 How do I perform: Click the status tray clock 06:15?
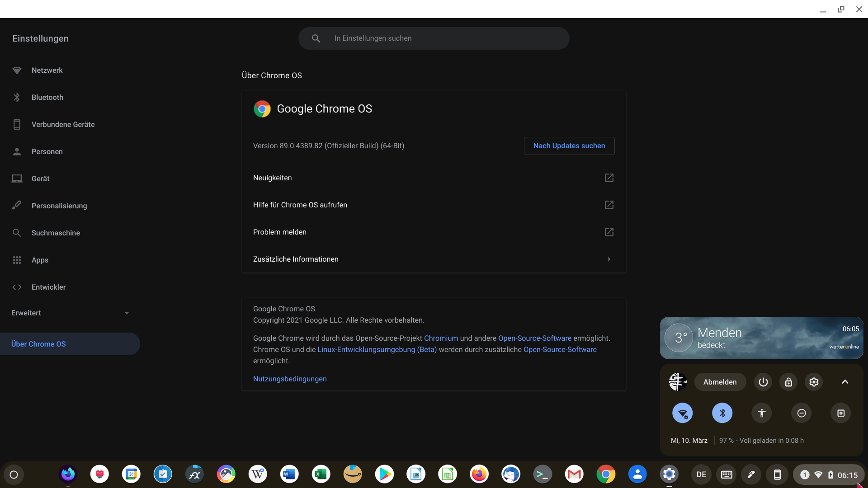(848, 475)
